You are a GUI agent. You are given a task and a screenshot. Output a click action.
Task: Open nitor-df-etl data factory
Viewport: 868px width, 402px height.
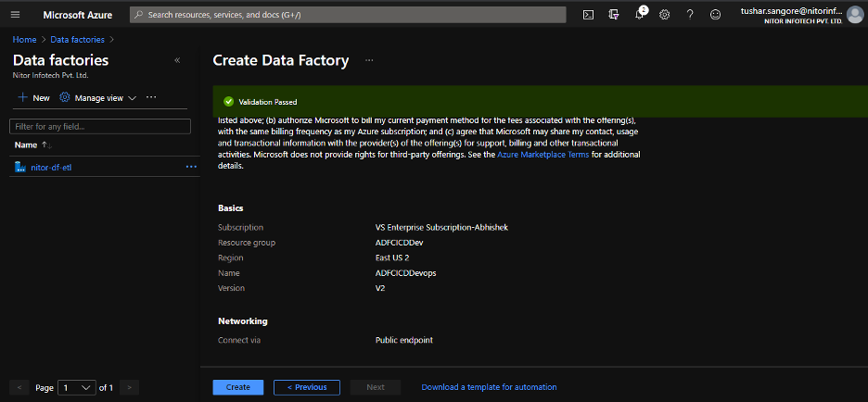[x=51, y=167]
